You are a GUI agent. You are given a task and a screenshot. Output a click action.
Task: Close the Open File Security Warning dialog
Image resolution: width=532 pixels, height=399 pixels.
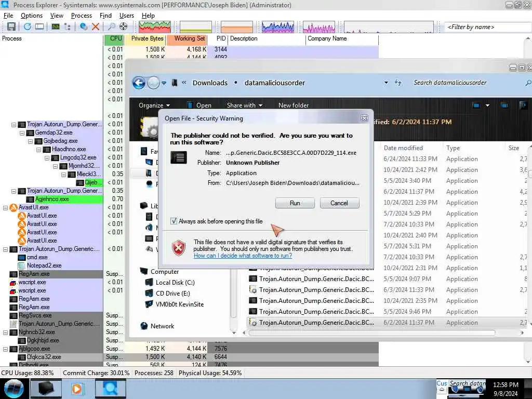pyautogui.click(x=364, y=118)
